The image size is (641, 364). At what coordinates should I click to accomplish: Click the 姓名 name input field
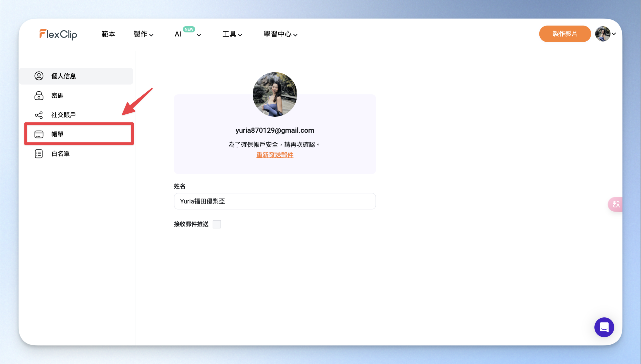pos(275,201)
